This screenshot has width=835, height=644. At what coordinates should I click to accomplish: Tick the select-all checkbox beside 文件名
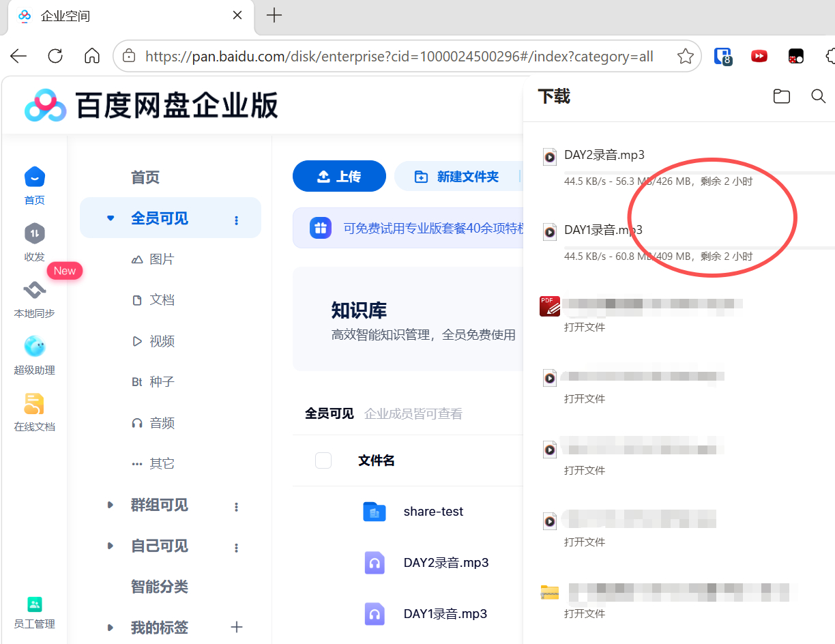point(323,460)
